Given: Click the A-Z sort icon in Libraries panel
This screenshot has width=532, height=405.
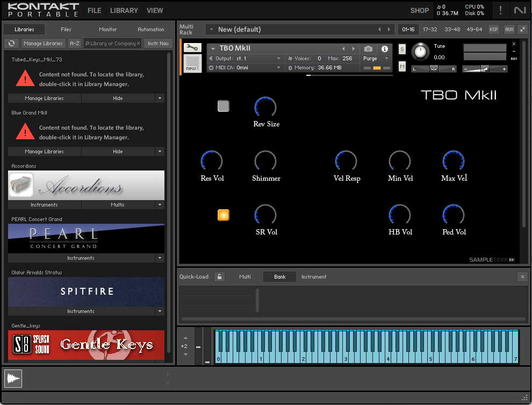Looking at the screenshot, I should tap(74, 43).
